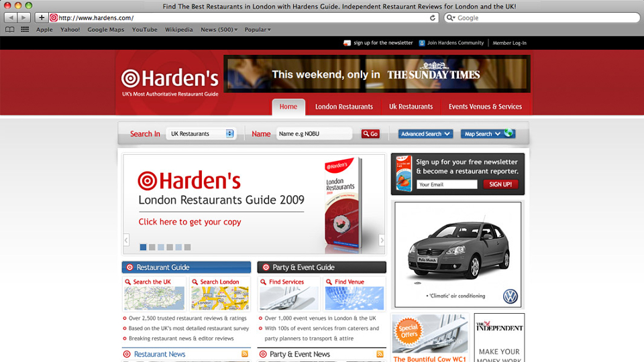Click the London map thumbnail

220,298
